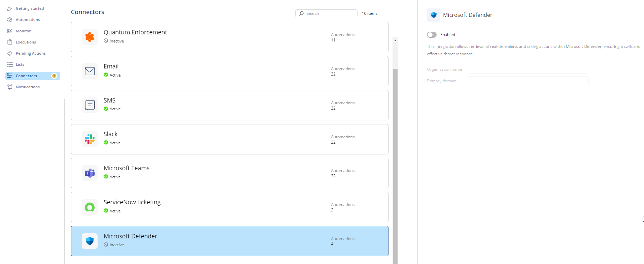Click the green Active check for Slack
Screen dimensions: 644x264
[x=106, y=143]
